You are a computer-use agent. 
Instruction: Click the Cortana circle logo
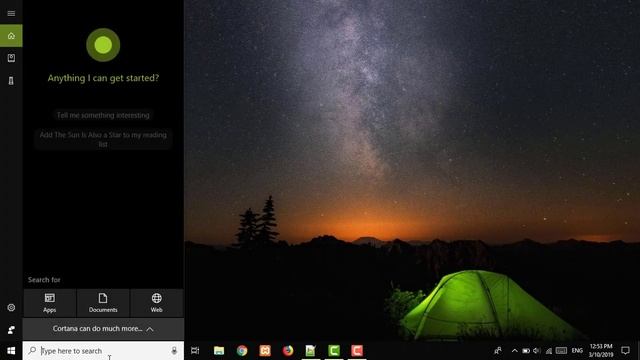pos(103,45)
